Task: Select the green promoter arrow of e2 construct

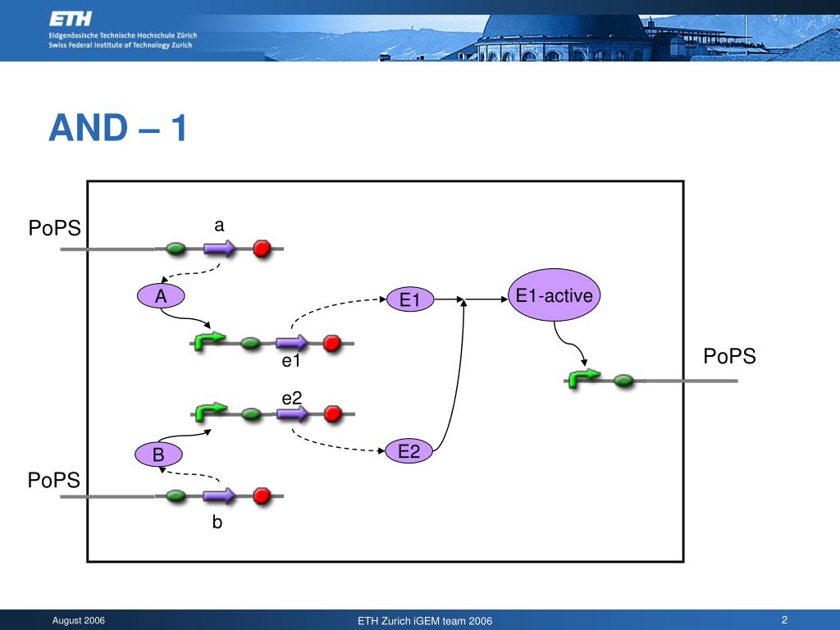Action: coord(211,412)
